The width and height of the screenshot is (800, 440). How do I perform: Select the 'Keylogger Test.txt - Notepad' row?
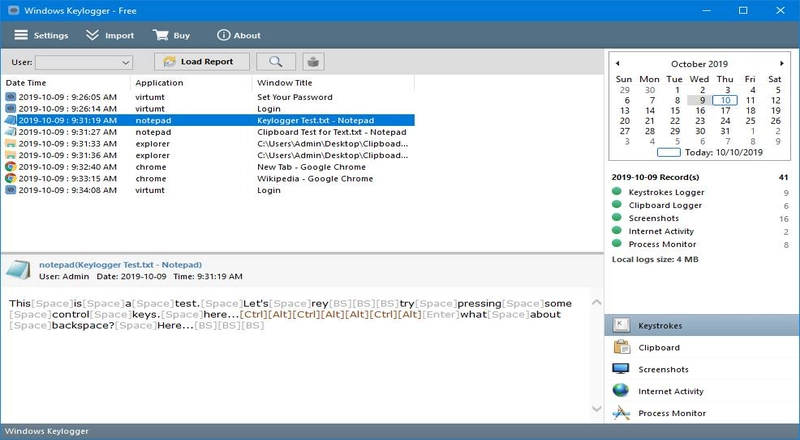(x=208, y=120)
